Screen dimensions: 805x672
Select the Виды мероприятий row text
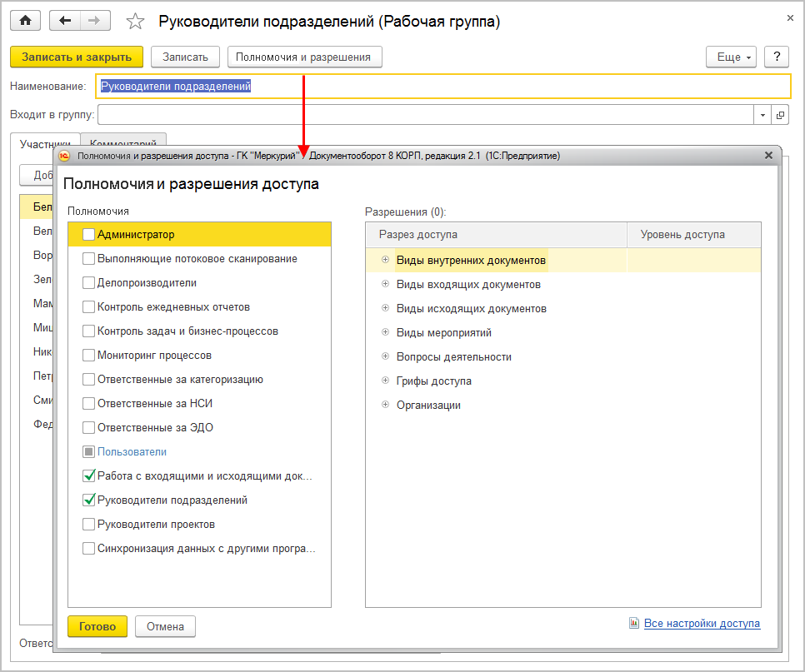click(x=443, y=332)
